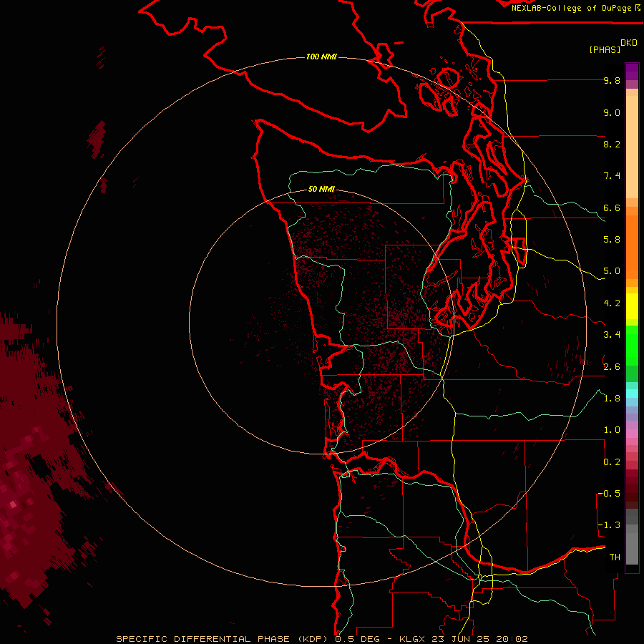Image resolution: width=644 pixels, height=644 pixels.
Task: Click the 1.0 legend value
Action: click(612, 430)
